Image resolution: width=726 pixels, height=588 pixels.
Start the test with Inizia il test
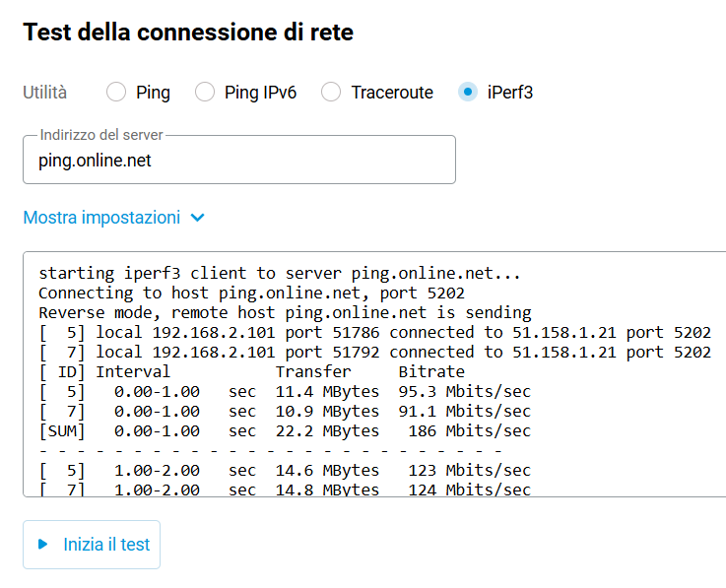pos(92,545)
